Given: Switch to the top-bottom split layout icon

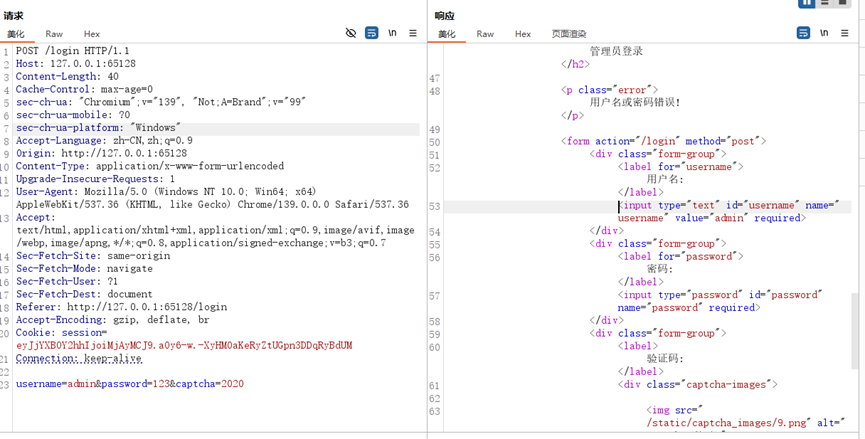Looking at the screenshot, I should tap(825, 3).
